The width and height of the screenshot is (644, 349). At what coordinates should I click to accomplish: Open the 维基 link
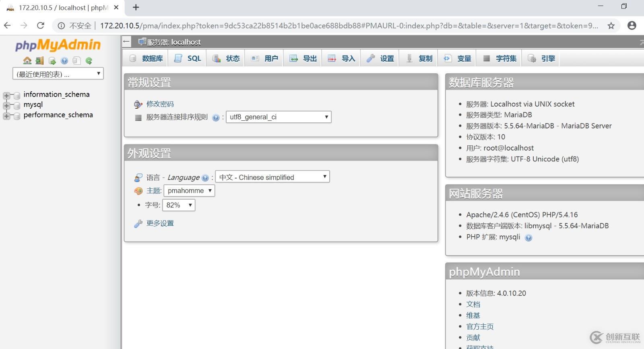click(473, 316)
